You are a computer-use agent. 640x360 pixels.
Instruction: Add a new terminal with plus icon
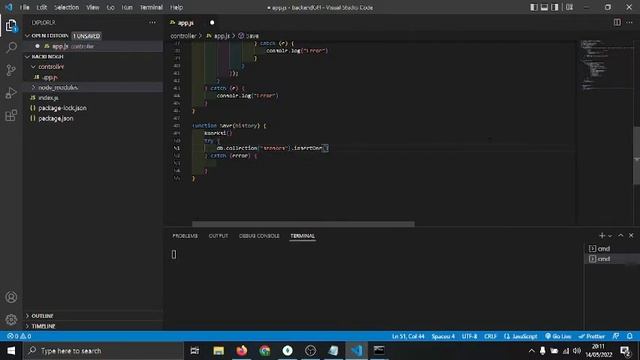click(x=602, y=236)
